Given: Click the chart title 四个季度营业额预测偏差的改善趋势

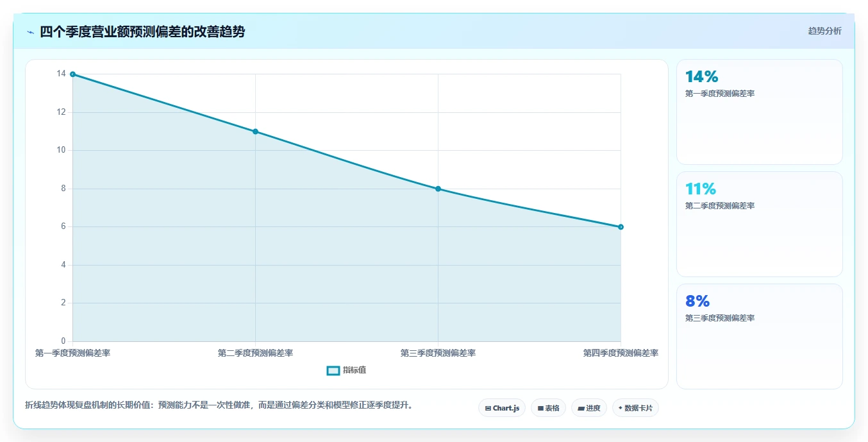Looking at the screenshot, I should pyautogui.click(x=142, y=32).
